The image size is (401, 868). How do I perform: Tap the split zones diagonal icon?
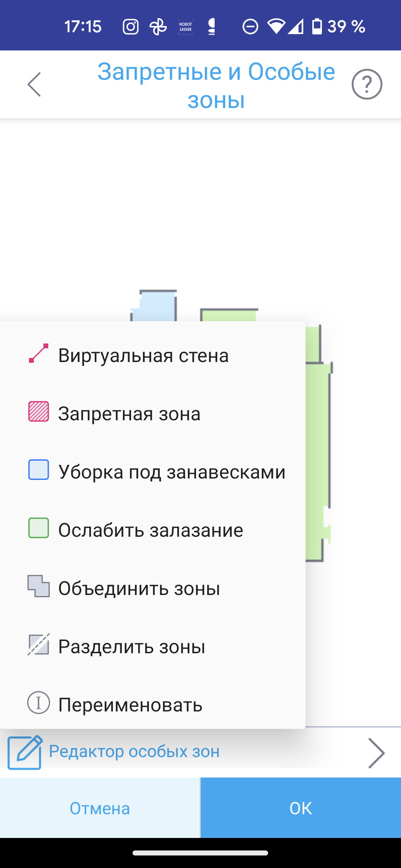[39, 644]
